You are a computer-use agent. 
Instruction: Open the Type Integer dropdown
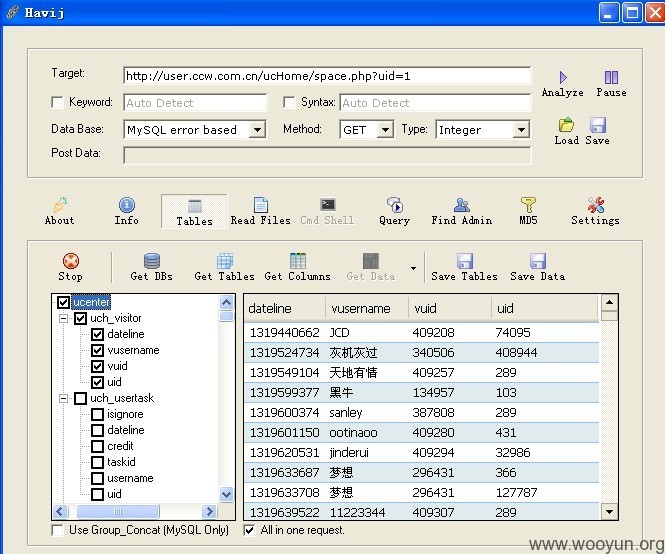pos(522,129)
